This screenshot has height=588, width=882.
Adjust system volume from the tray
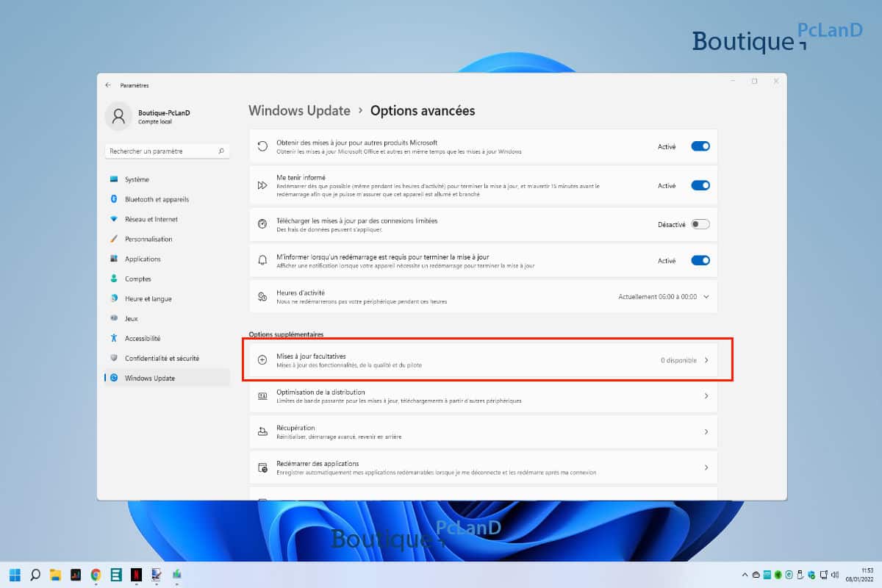[836, 575]
